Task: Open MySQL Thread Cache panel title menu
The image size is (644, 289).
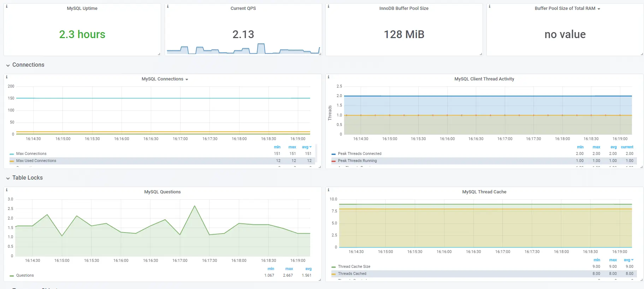Action: (x=484, y=192)
